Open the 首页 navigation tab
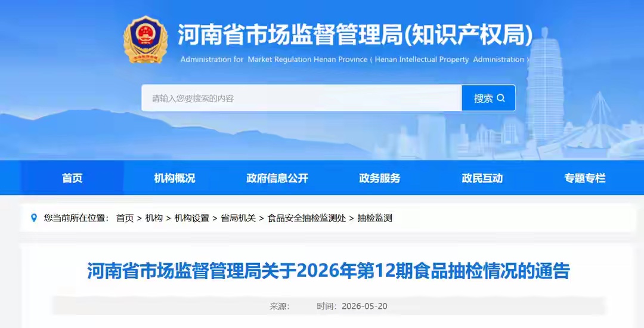The image size is (644, 328). [x=72, y=178]
